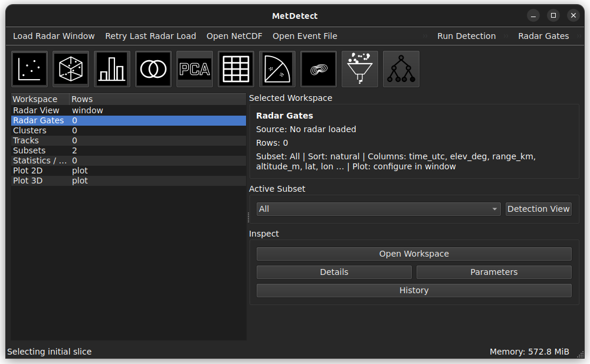Viewport: 590px width, 364px height.
Task: Open the table grid view
Action: tap(236, 69)
